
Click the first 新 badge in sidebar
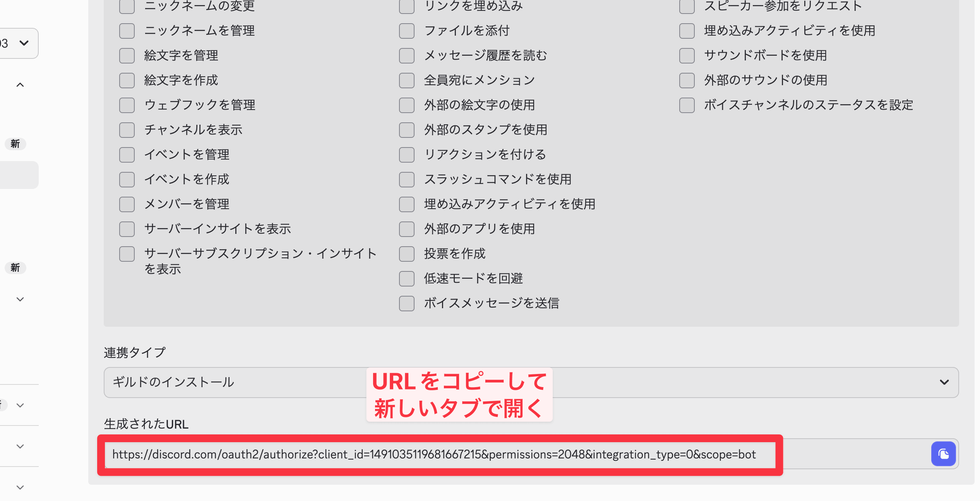15,144
